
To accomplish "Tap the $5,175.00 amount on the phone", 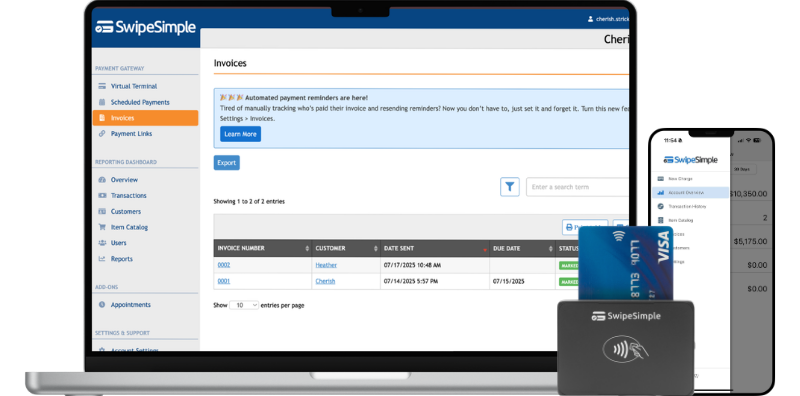I will [x=750, y=241].
